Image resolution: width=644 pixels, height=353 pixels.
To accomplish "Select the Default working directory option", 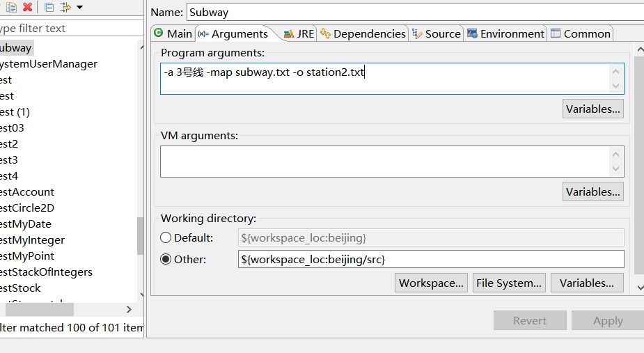I will (166, 237).
